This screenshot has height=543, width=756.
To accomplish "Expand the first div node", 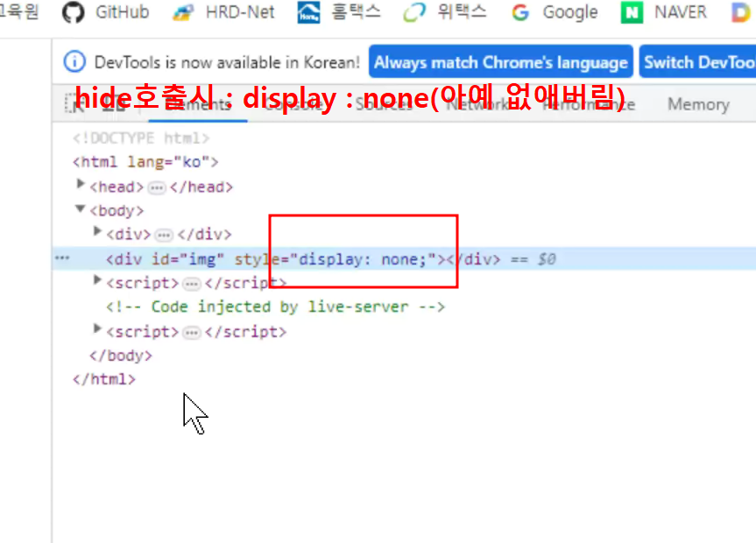I will point(97,231).
